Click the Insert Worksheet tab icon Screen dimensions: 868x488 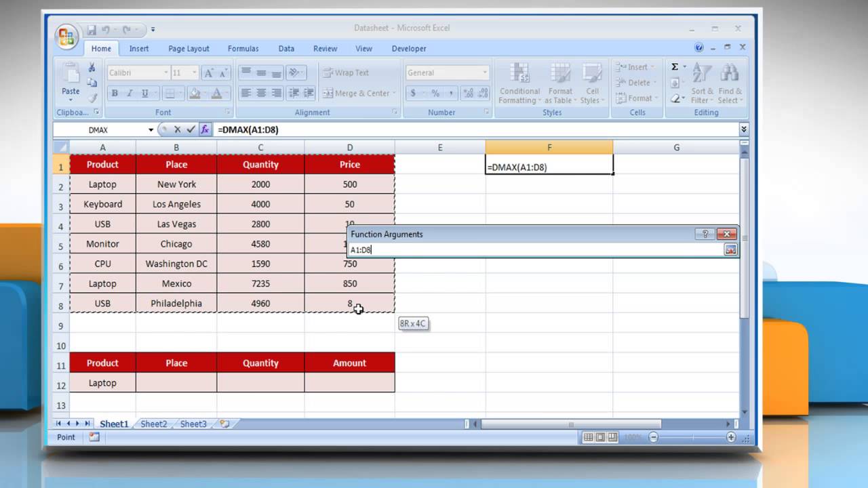[x=224, y=424]
